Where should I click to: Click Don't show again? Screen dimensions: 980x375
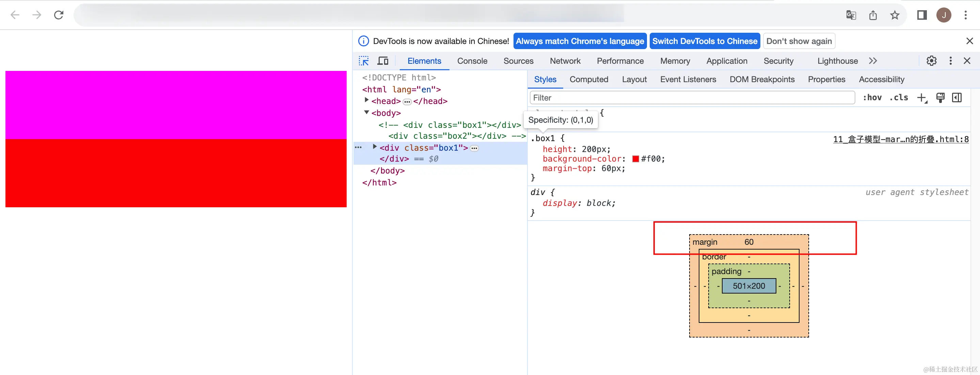[799, 41]
